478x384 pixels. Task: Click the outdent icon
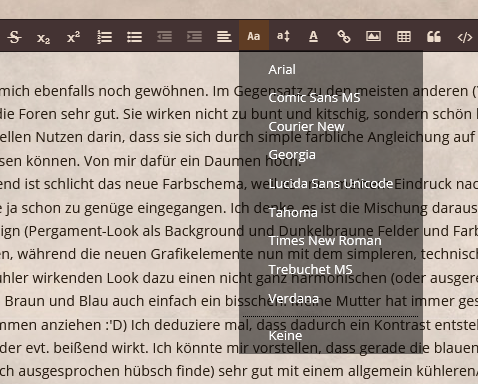[164, 37]
